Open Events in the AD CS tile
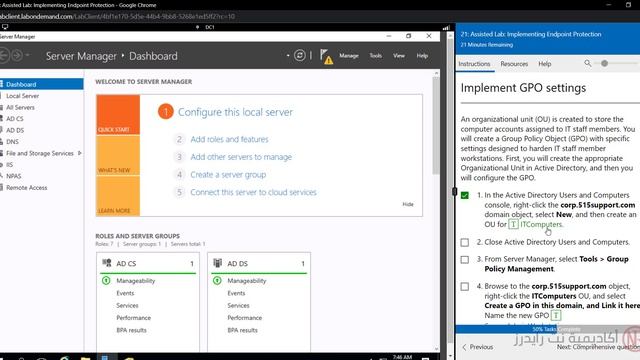The height and width of the screenshot is (360, 640). click(125, 293)
